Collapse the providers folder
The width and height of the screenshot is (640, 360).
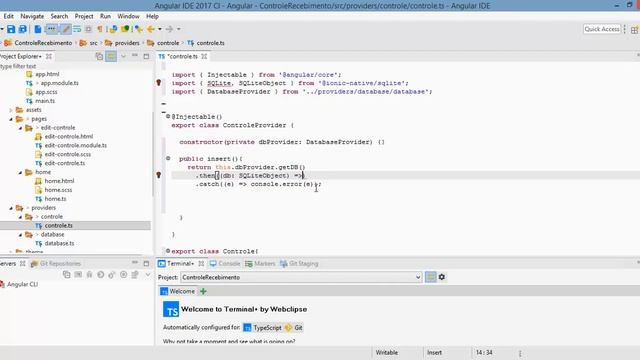pyautogui.click(x=11, y=208)
